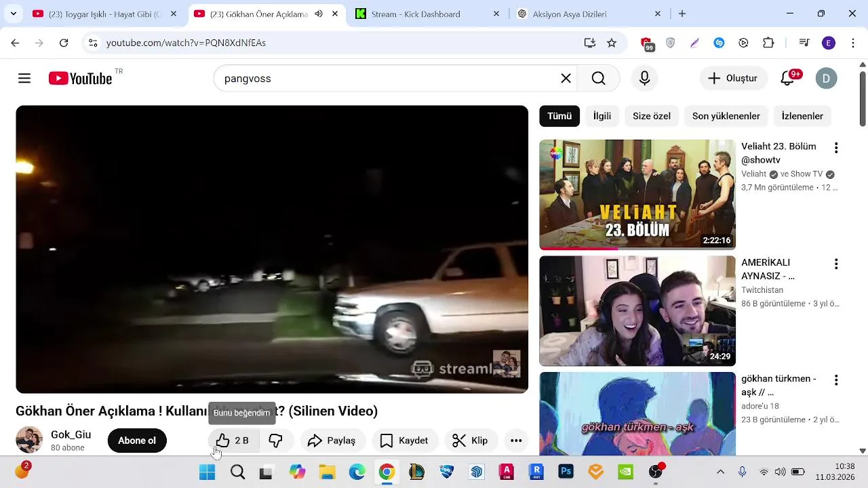Select the İzlenenler filter chip
868x488 pixels.
click(x=802, y=116)
